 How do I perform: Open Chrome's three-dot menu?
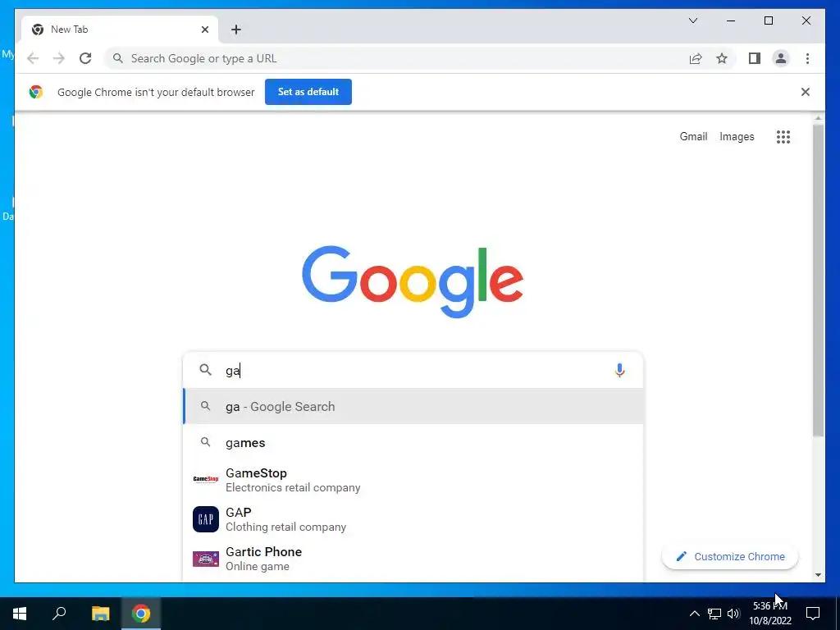tap(807, 58)
